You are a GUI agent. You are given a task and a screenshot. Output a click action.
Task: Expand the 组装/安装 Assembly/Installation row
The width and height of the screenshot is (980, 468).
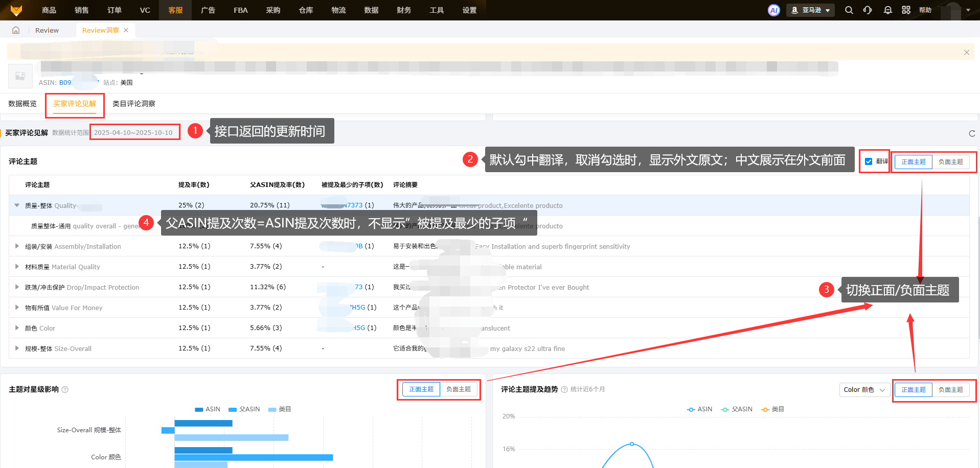pyautogui.click(x=17, y=246)
